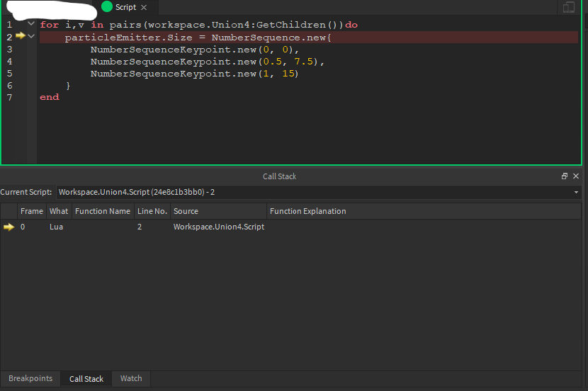
Task: Click the Line No. column header
Action: (x=152, y=211)
